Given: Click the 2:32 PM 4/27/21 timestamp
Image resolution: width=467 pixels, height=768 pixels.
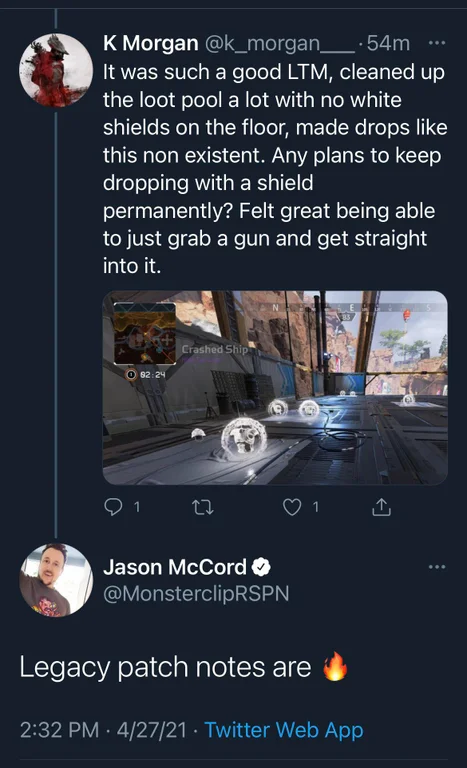Looking at the screenshot, I should click(x=103, y=730).
